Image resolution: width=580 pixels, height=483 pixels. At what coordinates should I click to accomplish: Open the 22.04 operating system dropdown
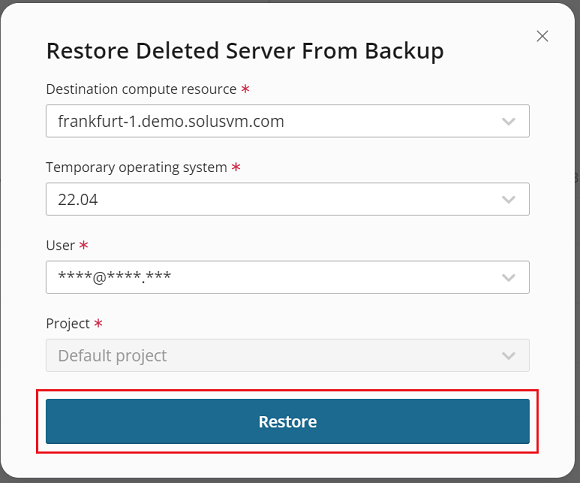pos(288,199)
